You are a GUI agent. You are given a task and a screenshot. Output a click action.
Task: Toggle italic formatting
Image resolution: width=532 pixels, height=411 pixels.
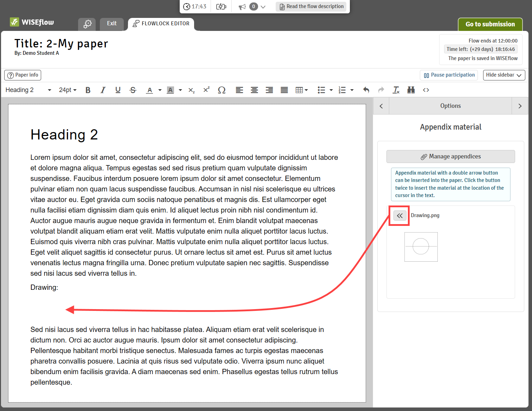[x=103, y=90]
